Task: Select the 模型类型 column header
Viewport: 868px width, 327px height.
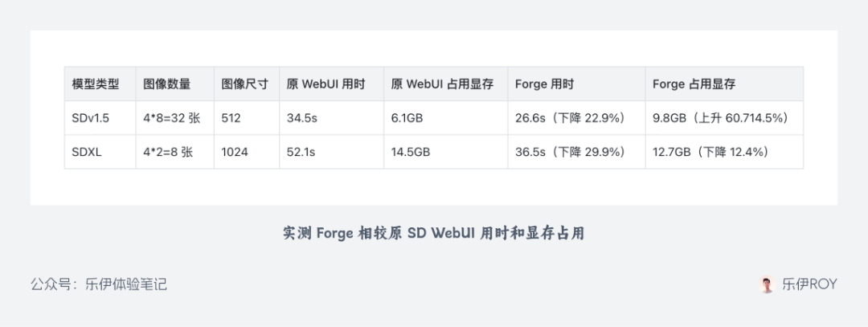Action: 95,84
